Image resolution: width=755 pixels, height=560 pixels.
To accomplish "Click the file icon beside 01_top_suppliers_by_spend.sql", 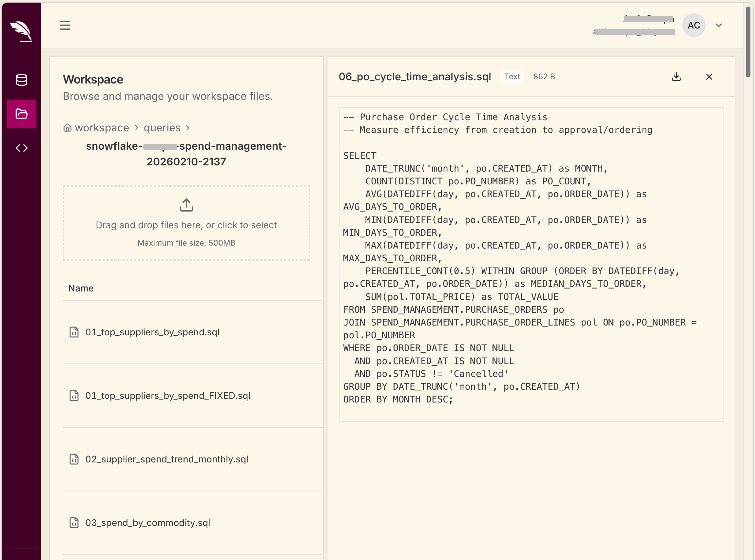I will tap(74, 332).
